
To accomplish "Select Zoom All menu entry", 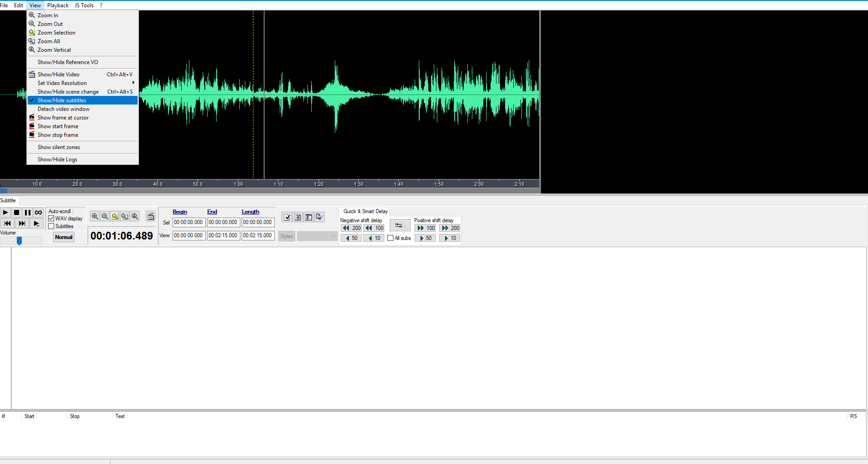I will (x=83, y=41).
